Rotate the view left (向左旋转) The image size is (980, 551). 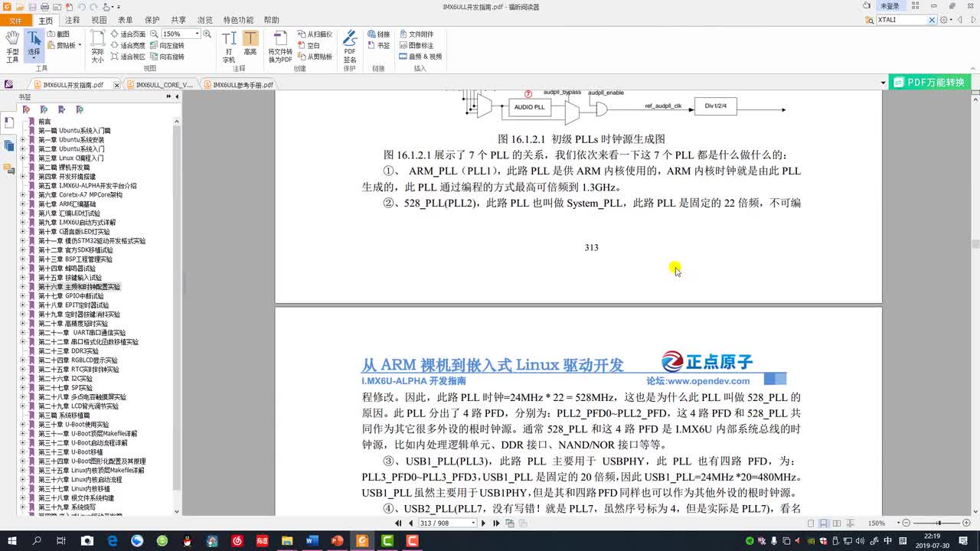point(167,45)
